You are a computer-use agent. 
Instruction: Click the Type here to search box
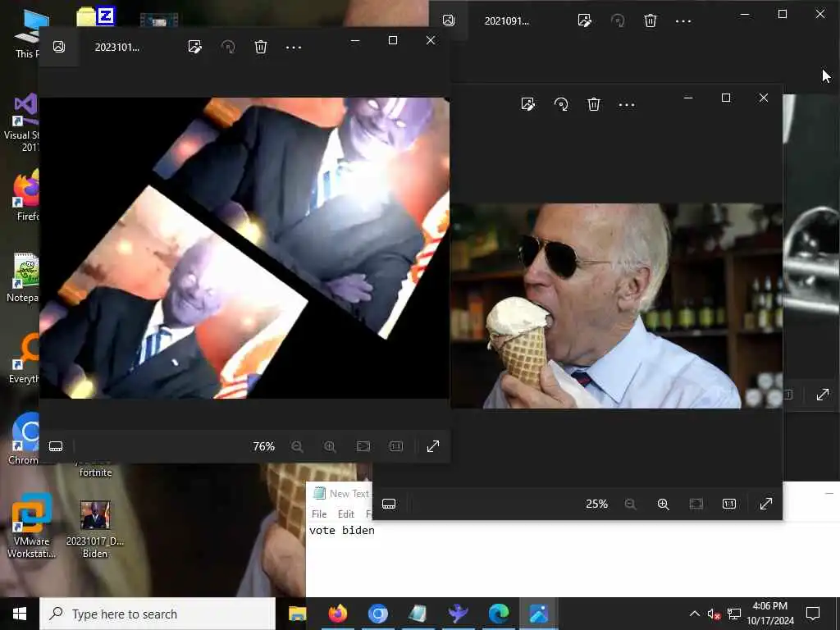pos(157,614)
